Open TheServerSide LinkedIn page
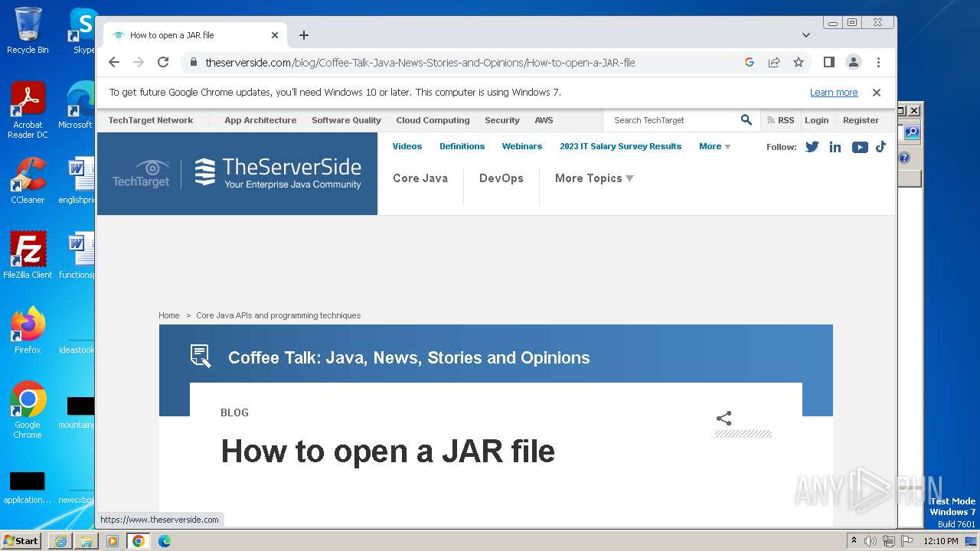Image resolution: width=980 pixels, height=551 pixels. point(835,147)
